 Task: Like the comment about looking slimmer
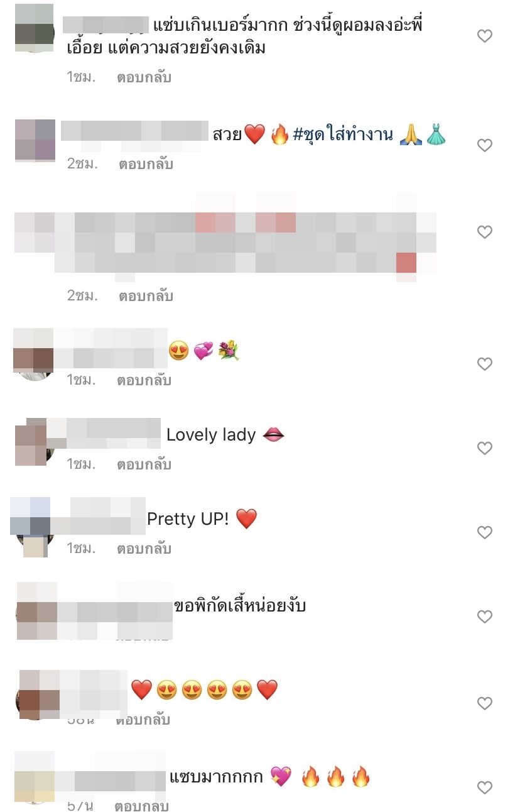pos(484,36)
